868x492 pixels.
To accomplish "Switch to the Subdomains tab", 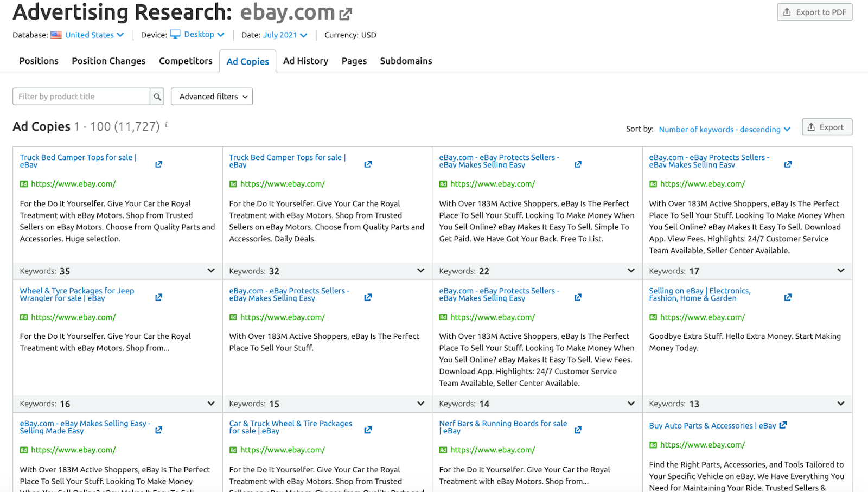I will tap(406, 61).
